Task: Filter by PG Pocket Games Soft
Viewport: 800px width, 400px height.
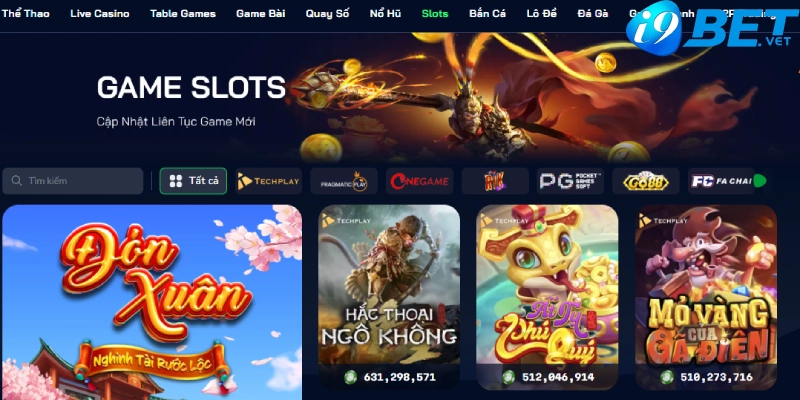Action: (570, 181)
